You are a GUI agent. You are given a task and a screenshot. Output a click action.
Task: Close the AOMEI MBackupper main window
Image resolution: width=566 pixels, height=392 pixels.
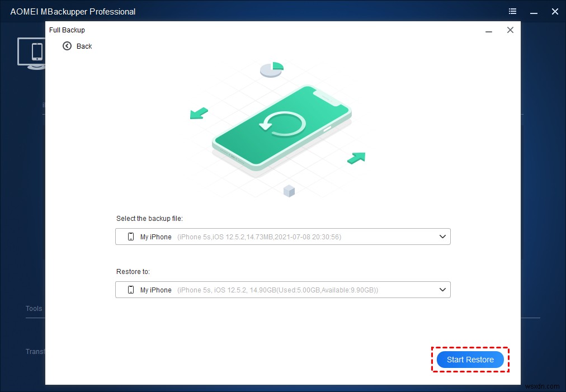click(x=555, y=12)
